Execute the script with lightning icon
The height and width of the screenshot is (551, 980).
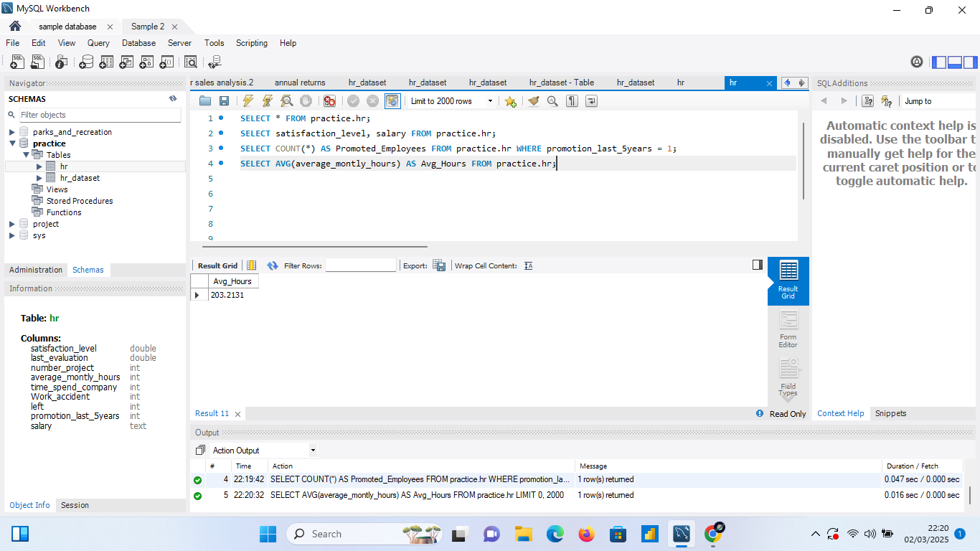248,101
